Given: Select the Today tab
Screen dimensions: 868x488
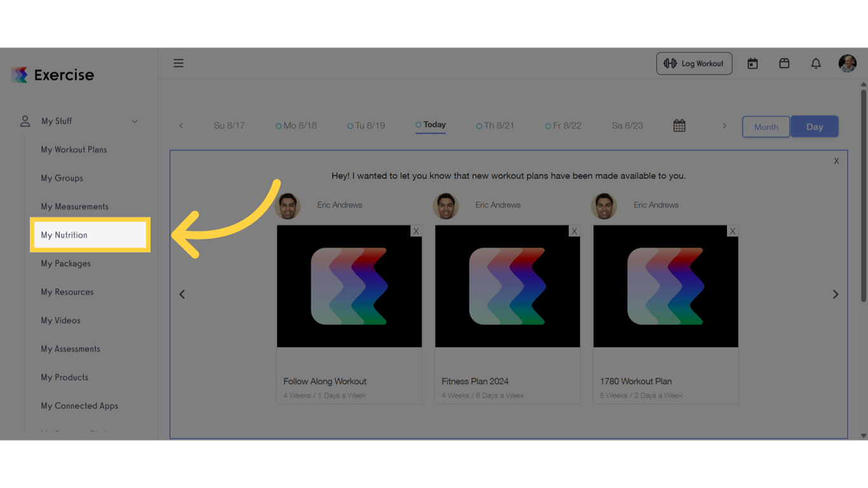Looking at the screenshot, I should (x=431, y=125).
